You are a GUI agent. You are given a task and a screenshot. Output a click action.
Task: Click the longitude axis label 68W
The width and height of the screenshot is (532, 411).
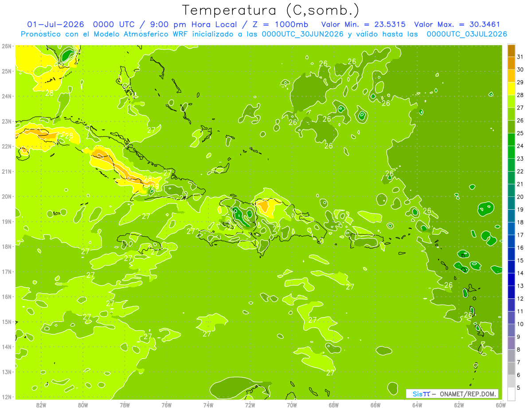(334, 404)
